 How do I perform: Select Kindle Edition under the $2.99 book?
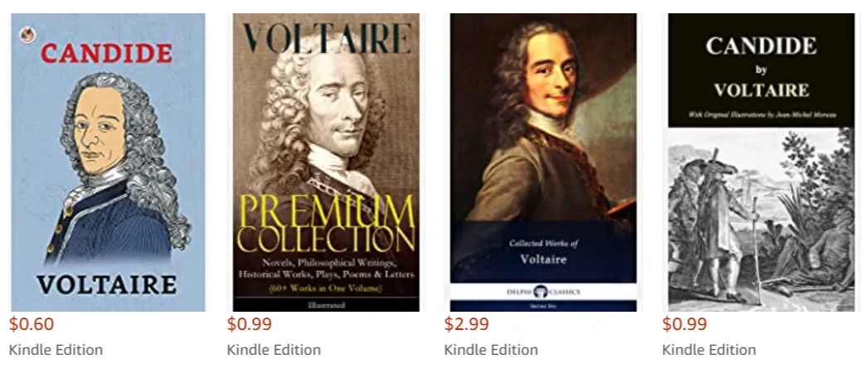[x=491, y=350]
